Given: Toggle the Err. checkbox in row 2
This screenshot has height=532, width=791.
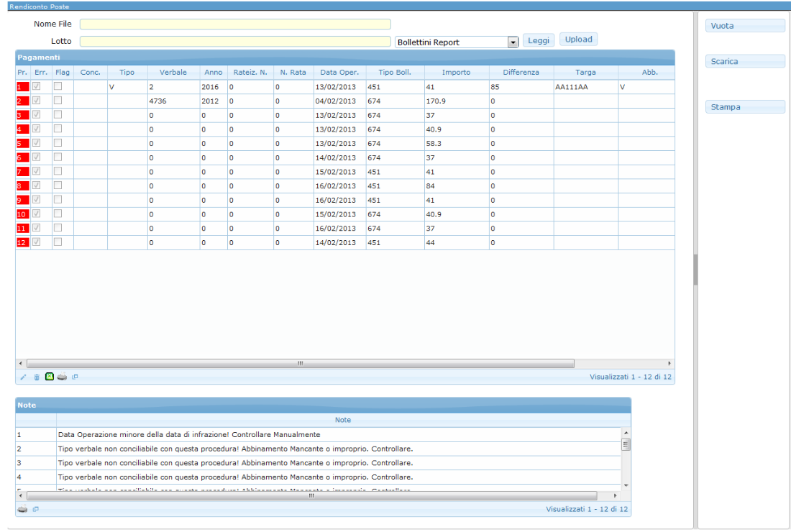Looking at the screenshot, I should 37,101.
